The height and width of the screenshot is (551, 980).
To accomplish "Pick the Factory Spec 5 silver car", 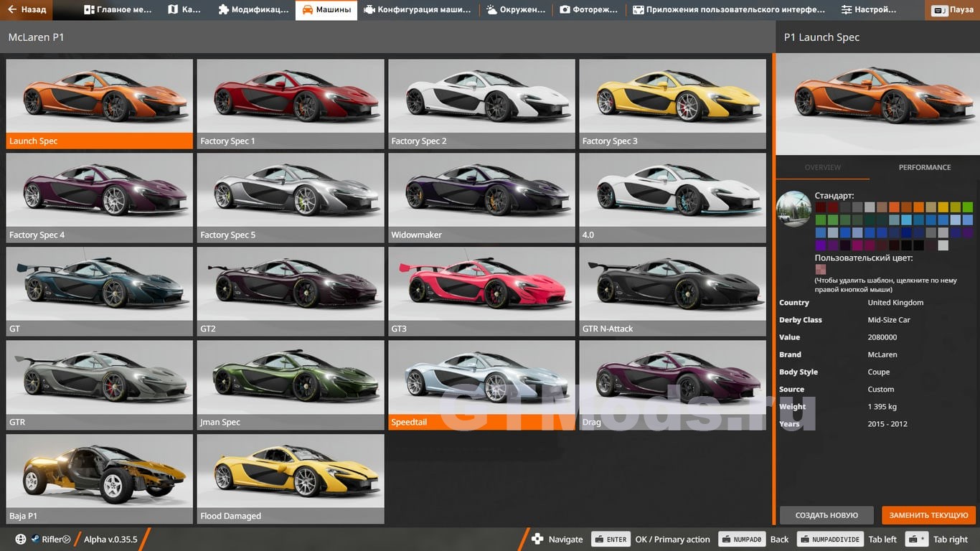I will [291, 197].
